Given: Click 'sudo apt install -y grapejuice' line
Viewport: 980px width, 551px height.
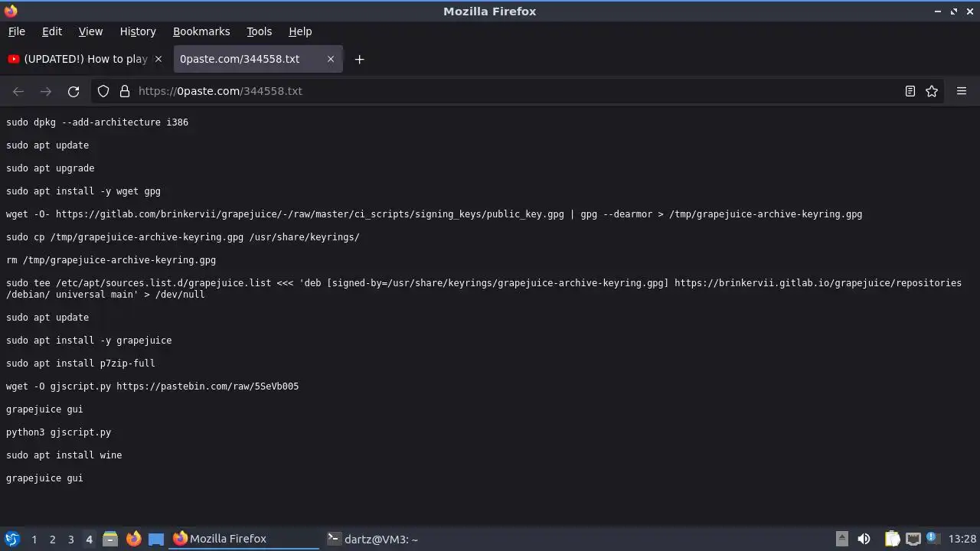Looking at the screenshot, I should [89, 341].
